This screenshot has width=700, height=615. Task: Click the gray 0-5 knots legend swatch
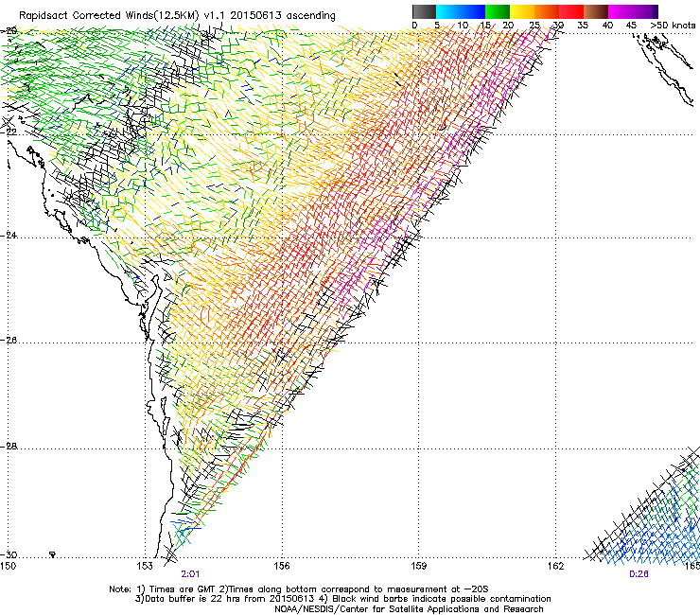point(424,11)
